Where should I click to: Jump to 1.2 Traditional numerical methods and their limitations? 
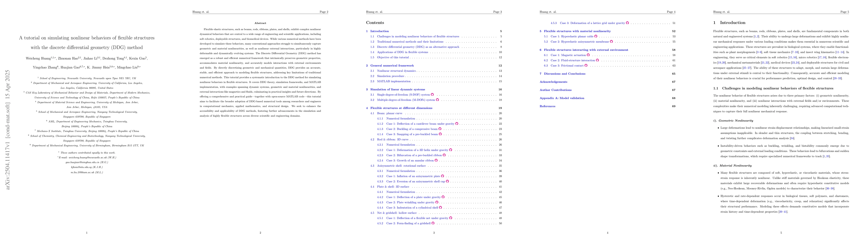[x=407, y=41]
